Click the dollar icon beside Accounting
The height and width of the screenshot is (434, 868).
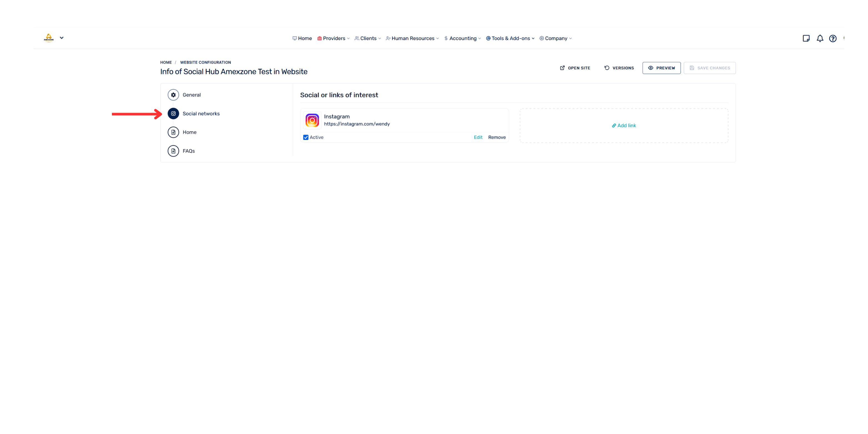446,38
